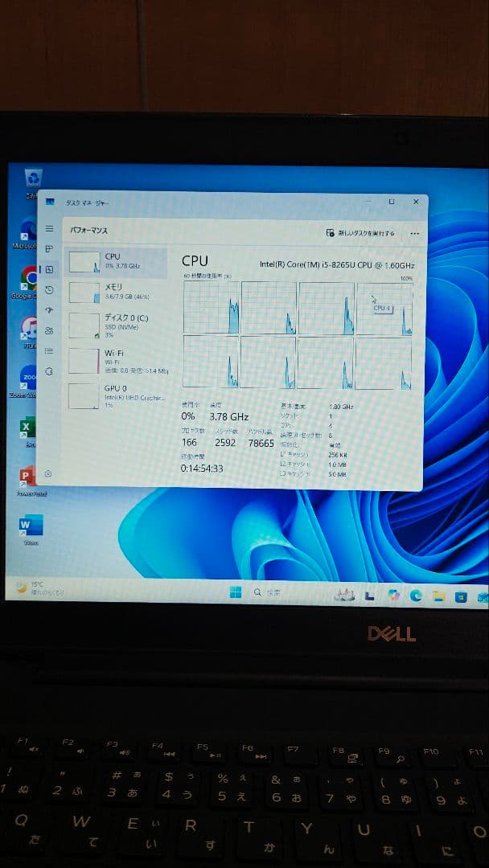
Task: Click the uptime value 0:14:54:33
Action: click(x=202, y=469)
